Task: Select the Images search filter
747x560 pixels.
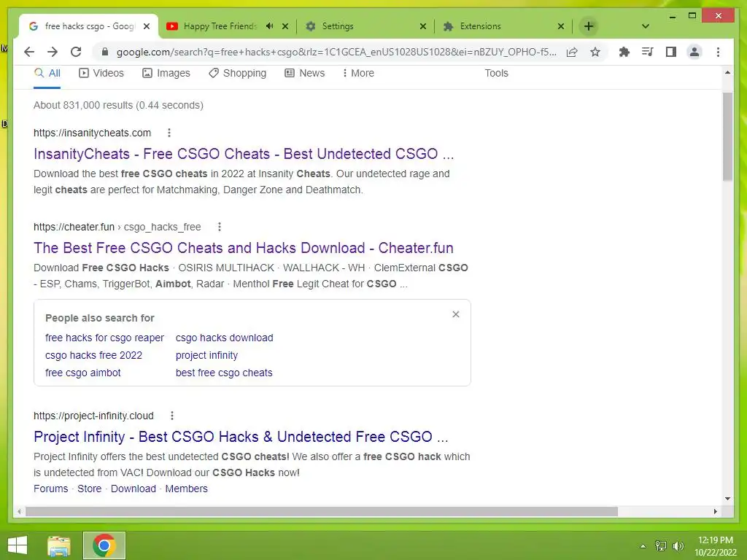Action: point(166,74)
